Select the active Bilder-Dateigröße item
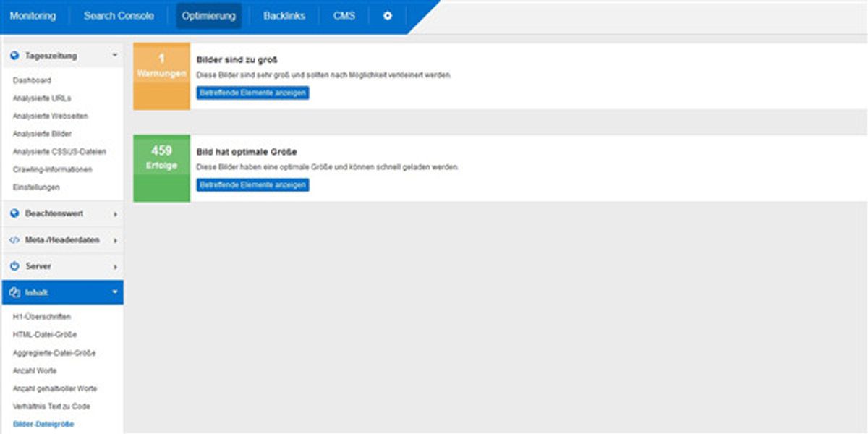868x434 pixels. pyautogui.click(x=43, y=425)
